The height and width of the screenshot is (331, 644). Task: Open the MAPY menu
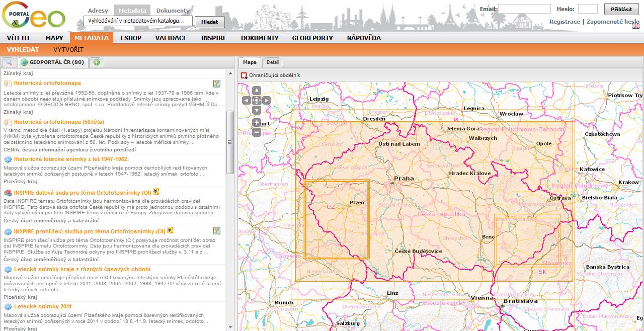point(54,38)
